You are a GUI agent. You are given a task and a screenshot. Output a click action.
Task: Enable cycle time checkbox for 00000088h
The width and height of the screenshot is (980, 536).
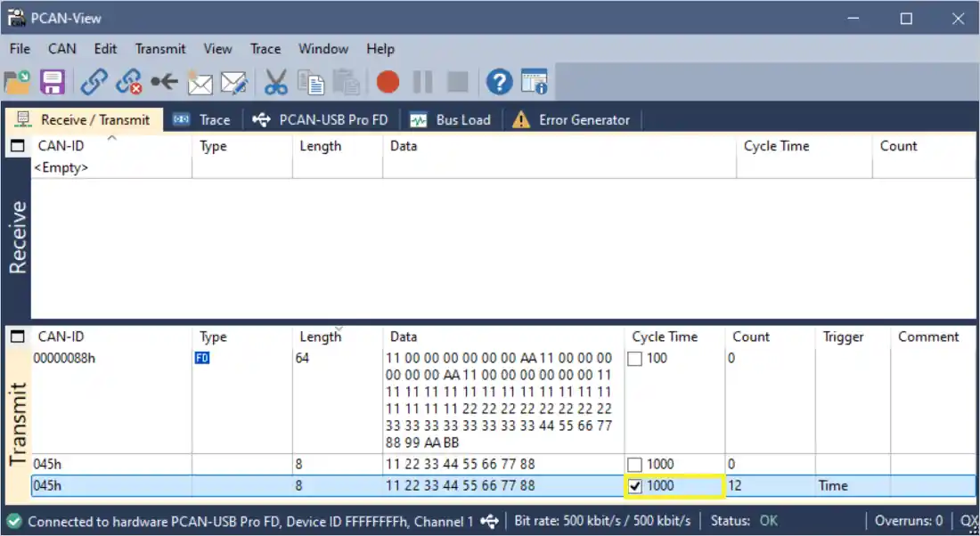tap(634, 359)
